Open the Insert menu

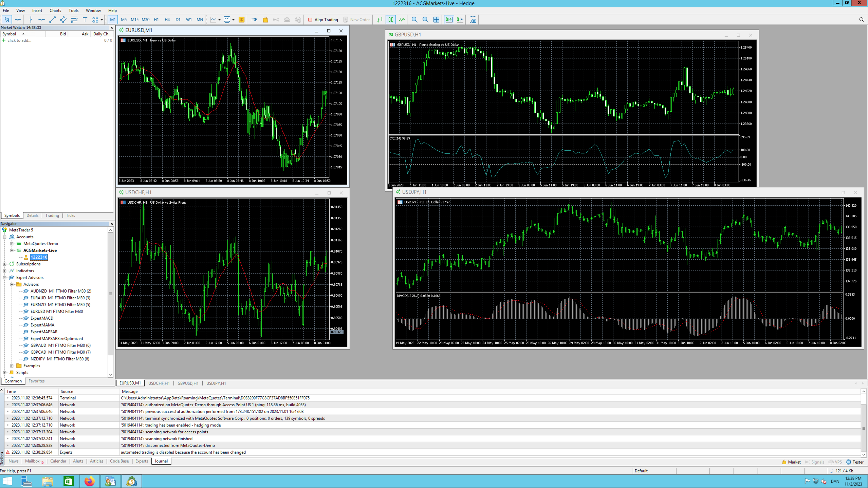tap(37, 11)
